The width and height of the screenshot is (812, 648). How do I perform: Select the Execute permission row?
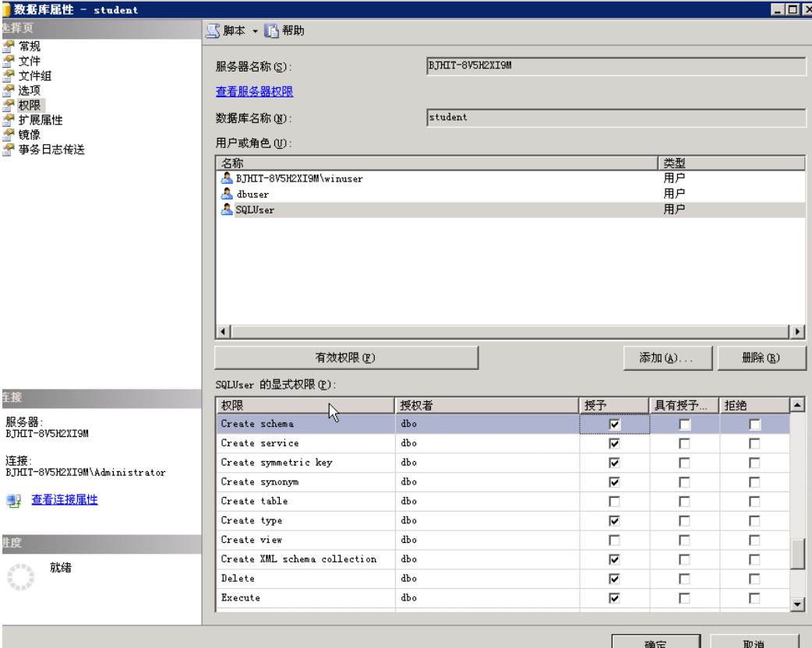pyautogui.click(x=503, y=598)
